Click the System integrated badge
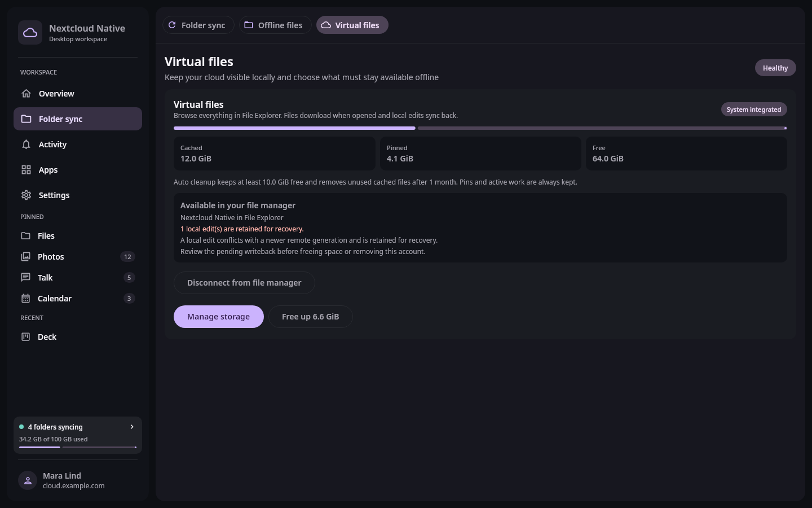This screenshot has height=508, width=812. (x=754, y=110)
